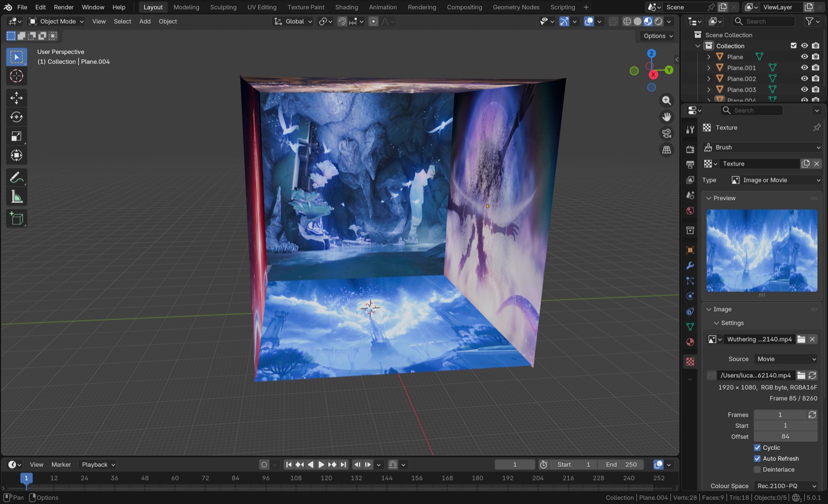Open the Render menu
This screenshot has height=504, width=828.
coord(64,7)
